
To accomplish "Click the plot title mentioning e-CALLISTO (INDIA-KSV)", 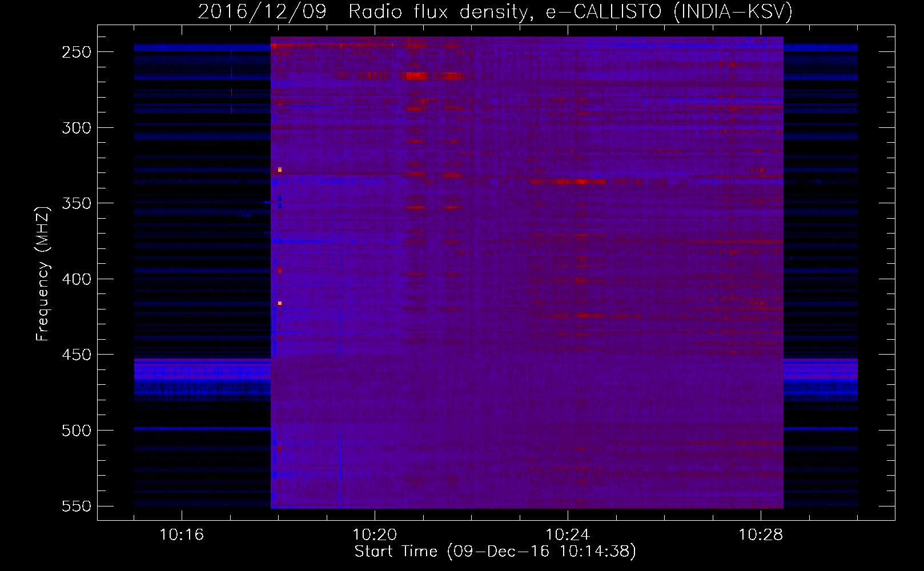I will pyautogui.click(x=495, y=11).
